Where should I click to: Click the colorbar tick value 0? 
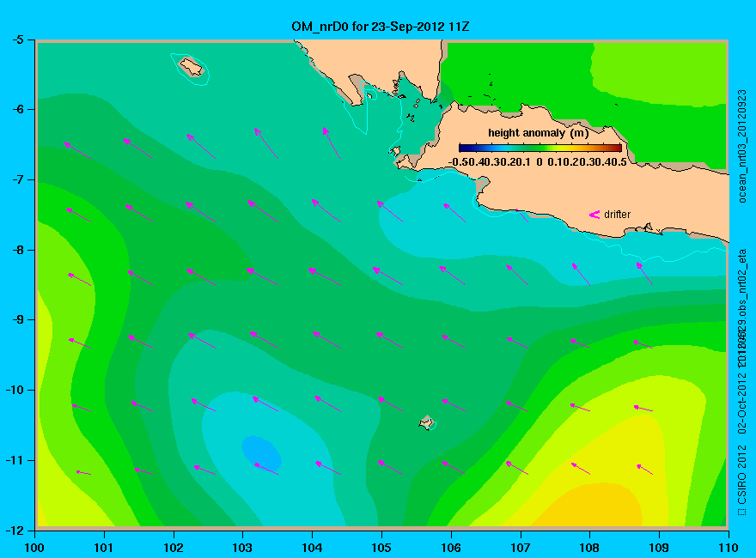[539, 162]
